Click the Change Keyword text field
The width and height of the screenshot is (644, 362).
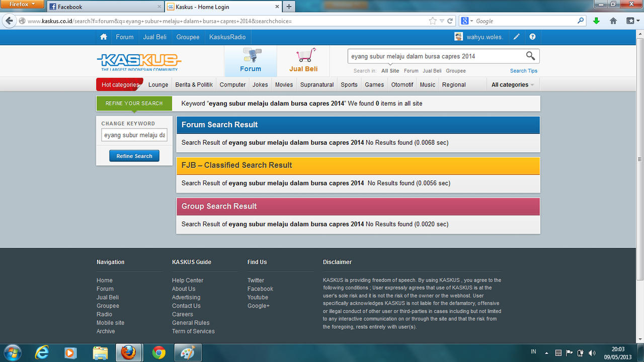134,135
